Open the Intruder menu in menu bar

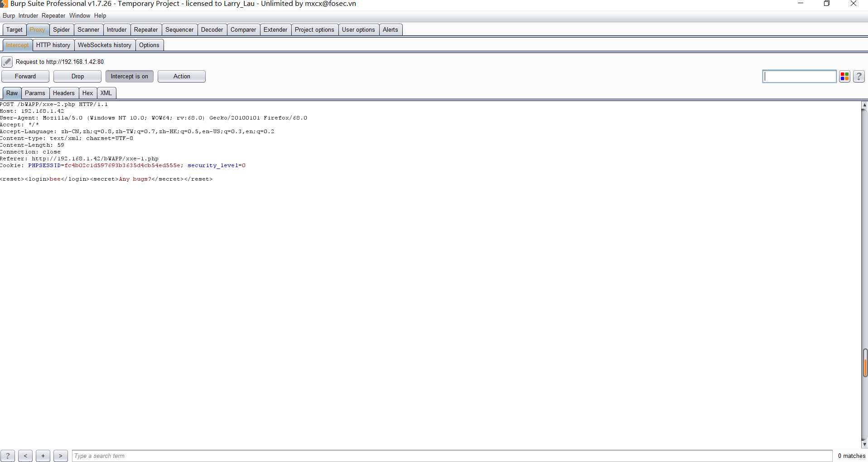coord(28,16)
